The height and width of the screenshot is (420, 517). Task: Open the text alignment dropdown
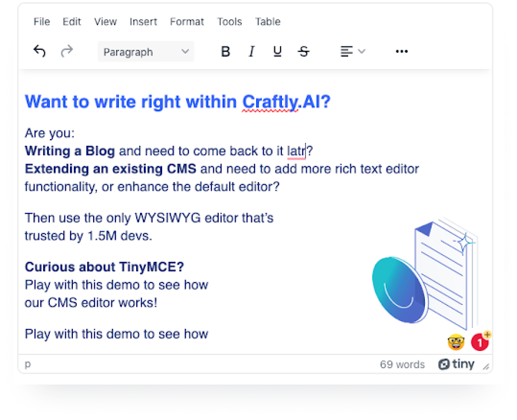[352, 51]
